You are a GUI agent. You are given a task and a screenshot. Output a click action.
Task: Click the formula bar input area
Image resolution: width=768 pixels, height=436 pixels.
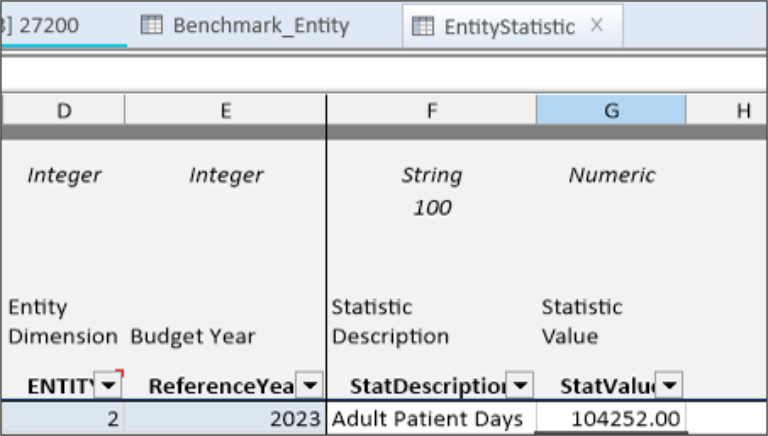point(384,73)
